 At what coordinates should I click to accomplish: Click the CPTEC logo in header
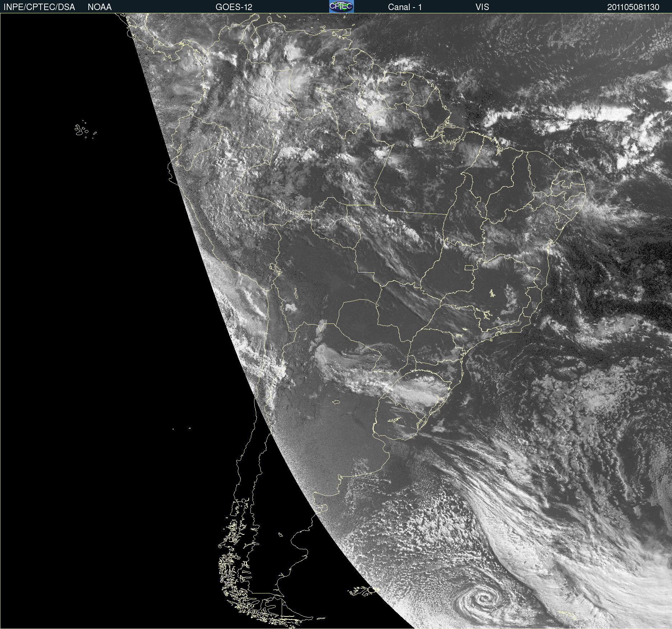coord(341,6)
